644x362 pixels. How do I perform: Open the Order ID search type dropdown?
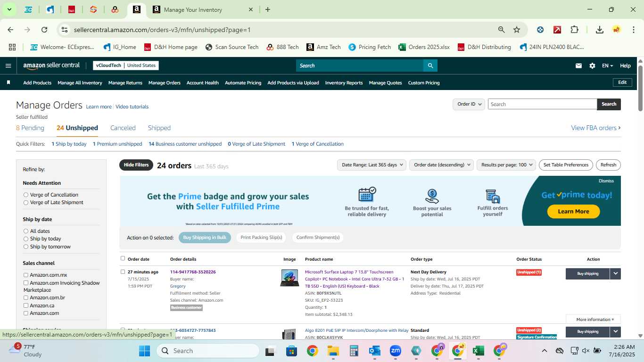[469, 104]
